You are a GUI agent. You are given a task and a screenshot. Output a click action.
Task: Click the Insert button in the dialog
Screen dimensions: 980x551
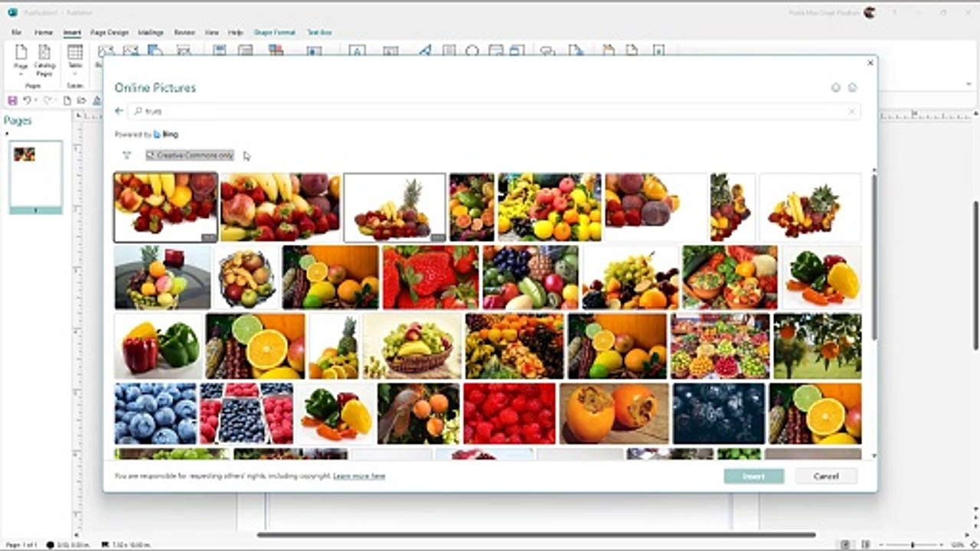click(754, 476)
